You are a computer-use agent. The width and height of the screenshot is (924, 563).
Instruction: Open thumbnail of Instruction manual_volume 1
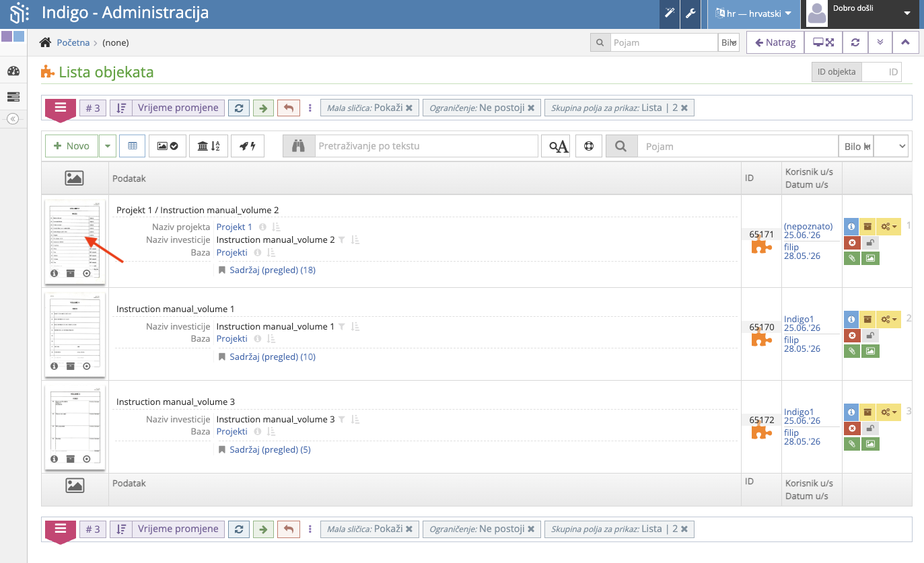[75, 334]
